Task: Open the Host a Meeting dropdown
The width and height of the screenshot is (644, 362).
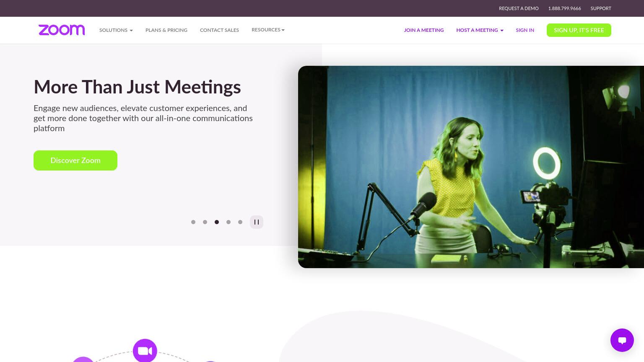Action: [x=480, y=30]
